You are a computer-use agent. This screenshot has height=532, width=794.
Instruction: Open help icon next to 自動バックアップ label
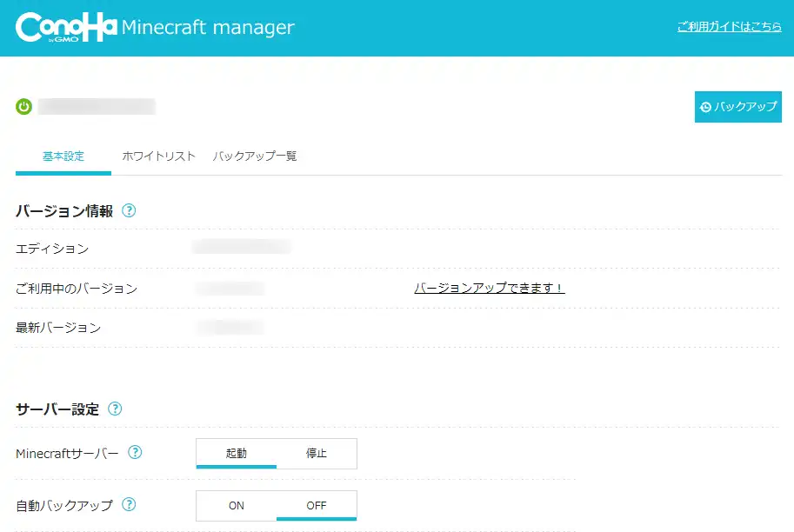(x=129, y=504)
